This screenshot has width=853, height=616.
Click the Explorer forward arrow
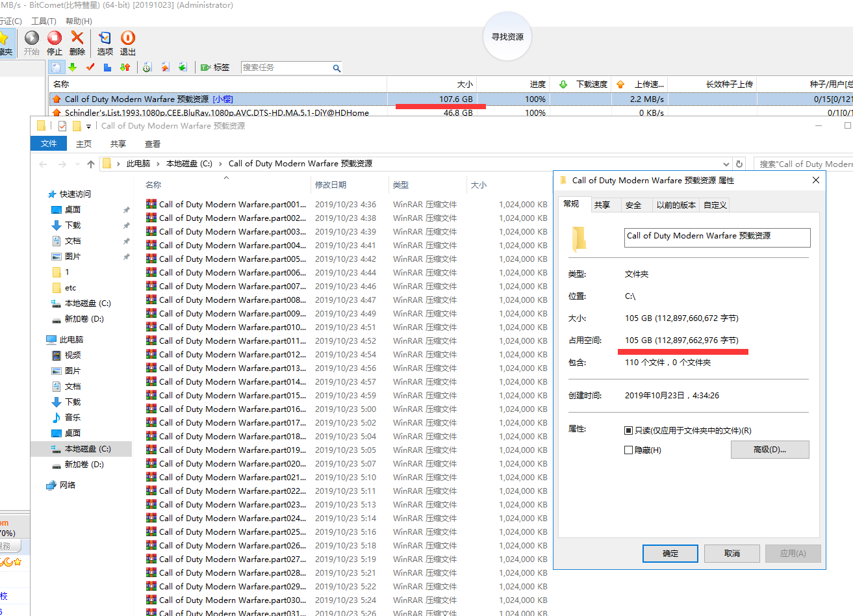pyautogui.click(x=62, y=164)
